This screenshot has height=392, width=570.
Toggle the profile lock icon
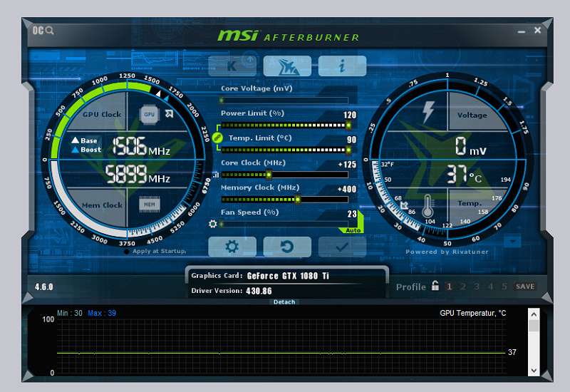tap(435, 286)
